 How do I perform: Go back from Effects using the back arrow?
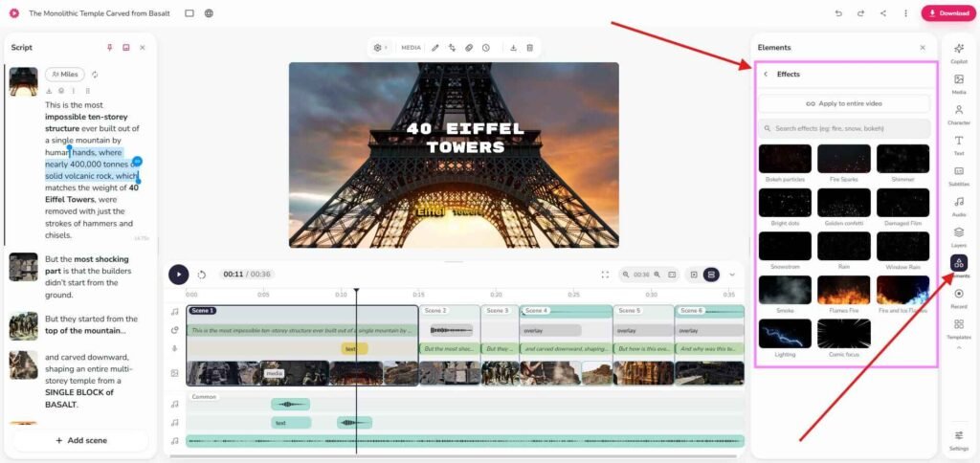pyautogui.click(x=766, y=74)
